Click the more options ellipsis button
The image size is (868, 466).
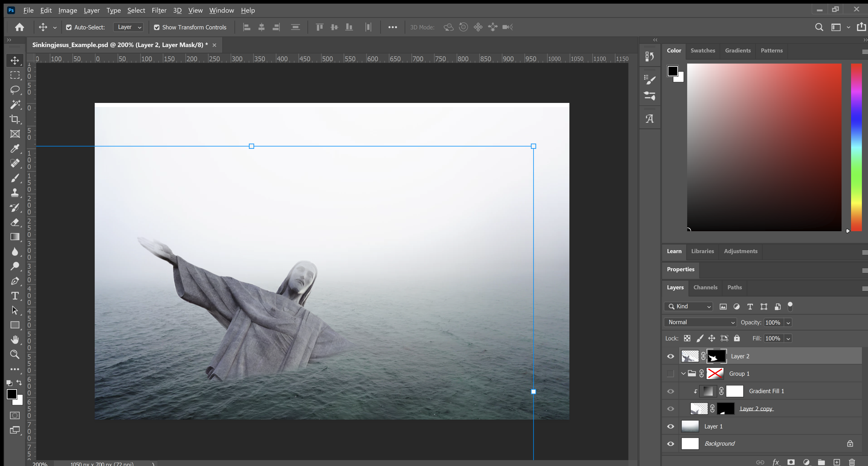(x=393, y=27)
